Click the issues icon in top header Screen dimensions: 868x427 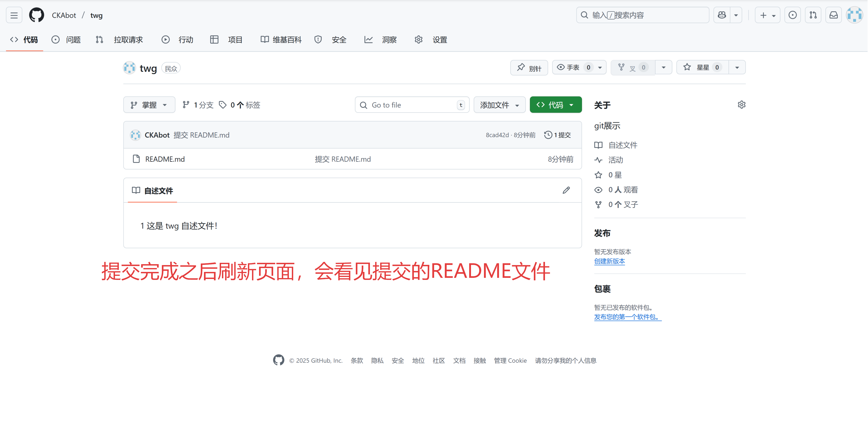pos(792,15)
